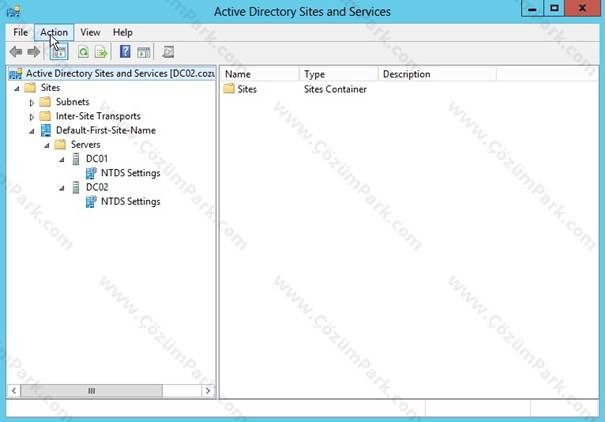
Task: Open the Action menu
Action: (54, 32)
